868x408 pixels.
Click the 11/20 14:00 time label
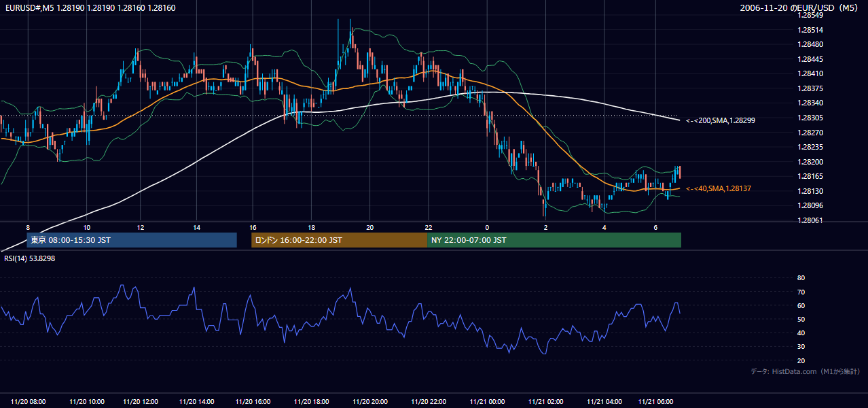tap(196, 402)
